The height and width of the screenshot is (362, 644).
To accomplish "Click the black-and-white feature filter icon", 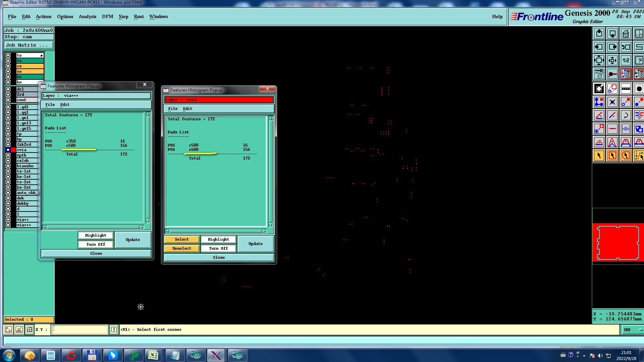I will pyautogui.click(x=599, y=88).
